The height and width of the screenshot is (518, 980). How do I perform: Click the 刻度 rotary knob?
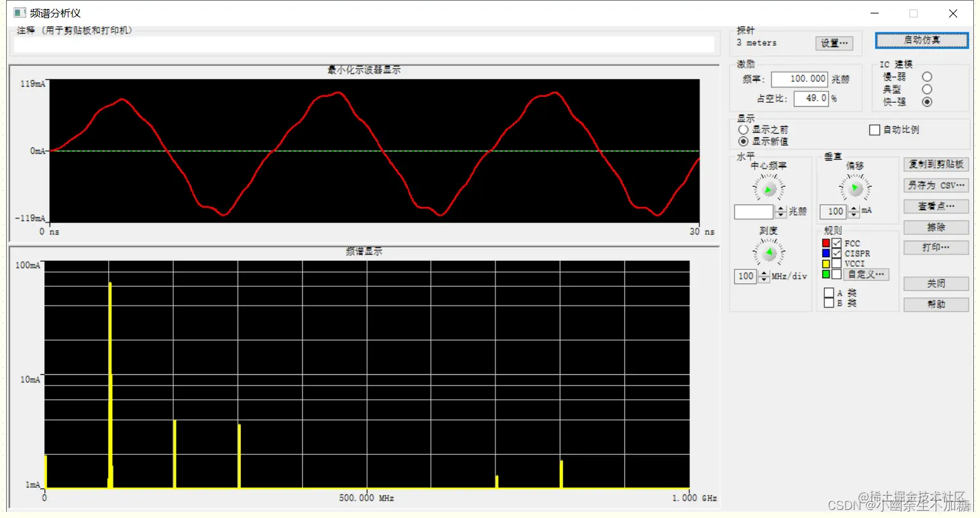tap(769, 253)
